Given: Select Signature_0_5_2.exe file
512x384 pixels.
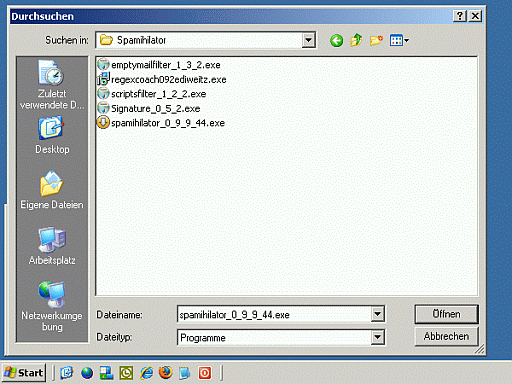Looking at the screenshot, I should [x=149, y=108].
